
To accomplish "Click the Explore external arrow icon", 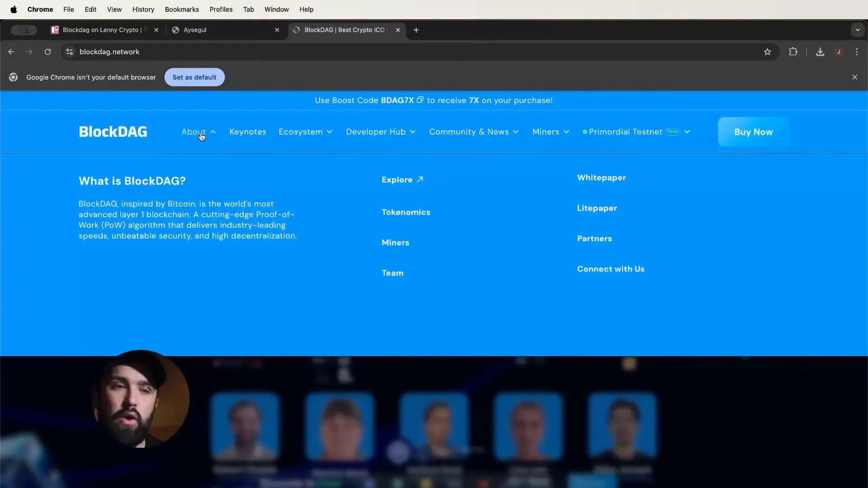I will [420, 179].
